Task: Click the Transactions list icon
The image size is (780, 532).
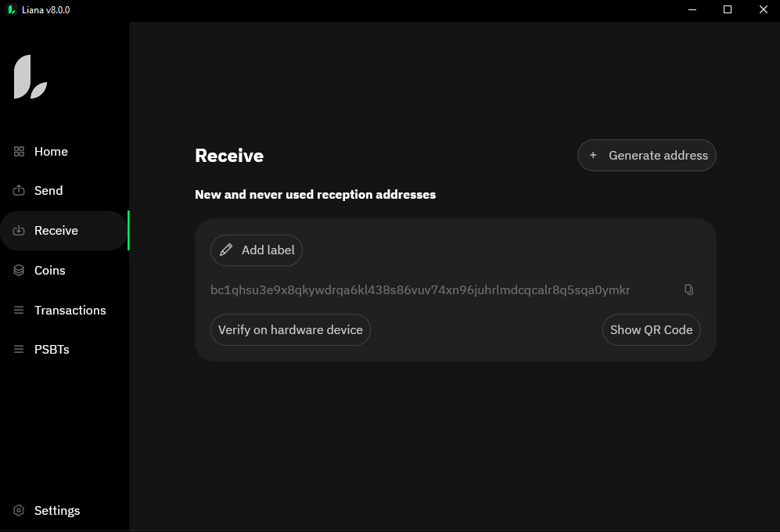Action: click(20, 311)
